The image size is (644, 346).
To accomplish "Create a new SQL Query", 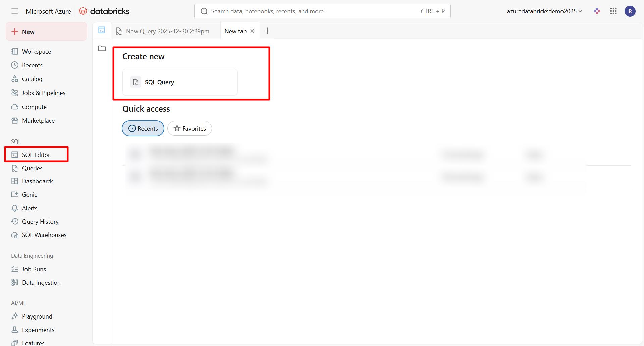I will (x=180, y=82).
